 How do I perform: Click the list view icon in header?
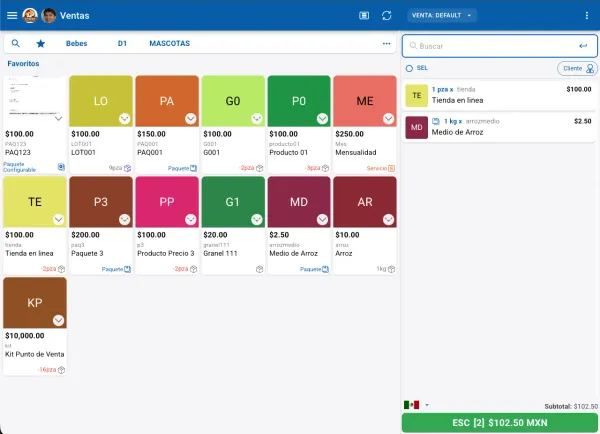tap(364, 15)
